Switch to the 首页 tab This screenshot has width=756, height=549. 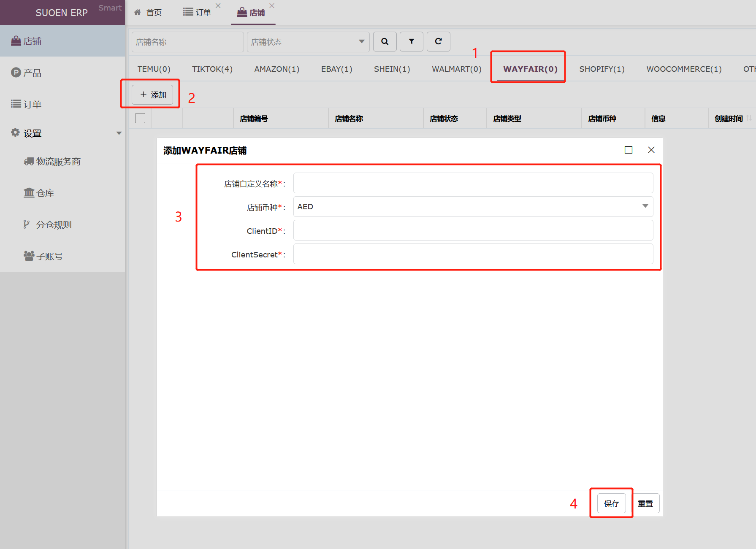point(148,12)
